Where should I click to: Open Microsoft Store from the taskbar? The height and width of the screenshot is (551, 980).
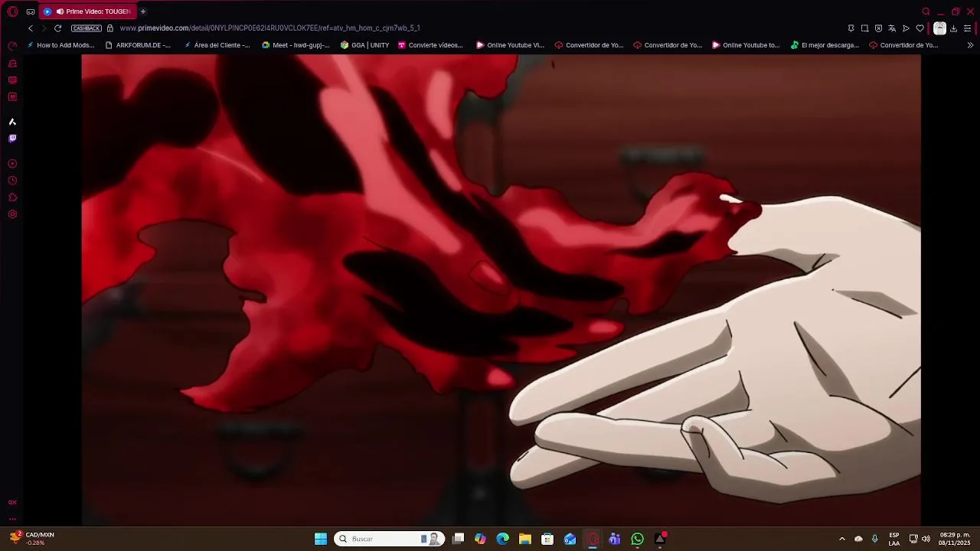547,539
